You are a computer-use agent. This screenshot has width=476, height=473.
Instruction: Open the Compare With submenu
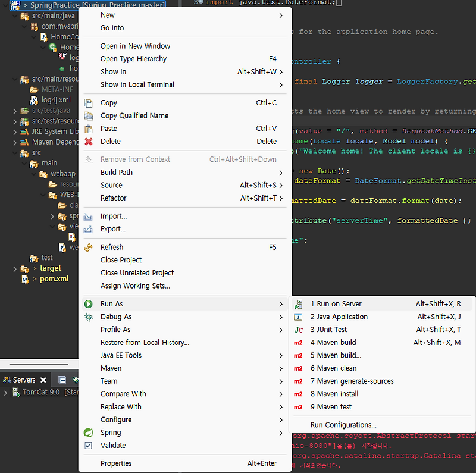(185, 394)
